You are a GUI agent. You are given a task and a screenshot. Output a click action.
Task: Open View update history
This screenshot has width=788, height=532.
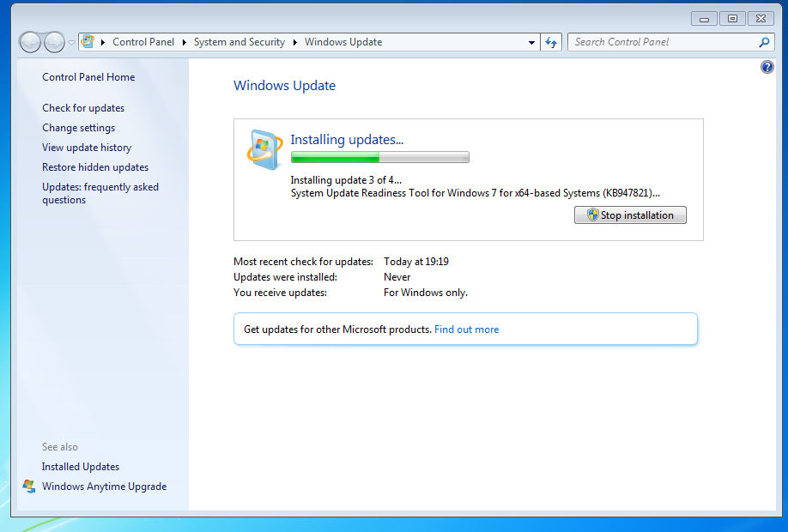(87, 148)
